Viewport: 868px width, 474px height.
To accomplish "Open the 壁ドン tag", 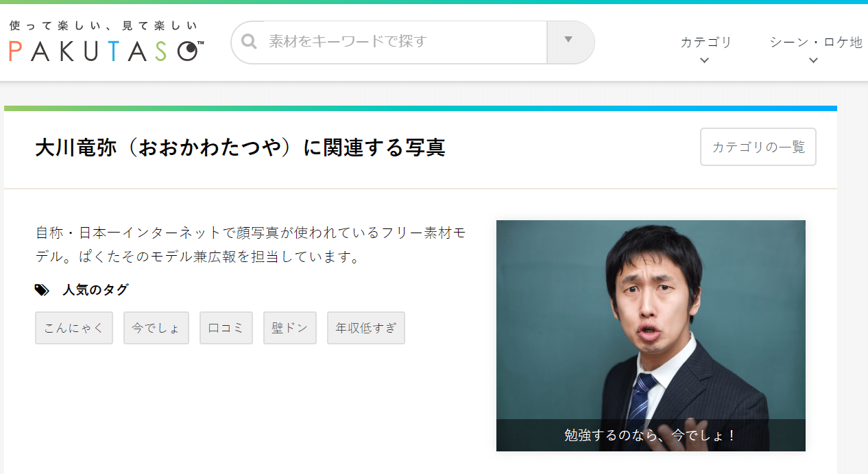I will [x=289, y=328].
